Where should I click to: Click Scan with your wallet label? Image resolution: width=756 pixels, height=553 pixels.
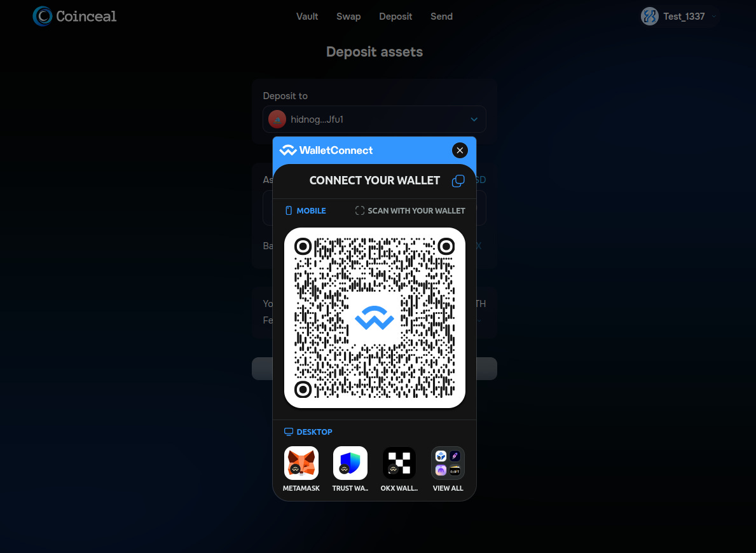(x=410, y=210)
